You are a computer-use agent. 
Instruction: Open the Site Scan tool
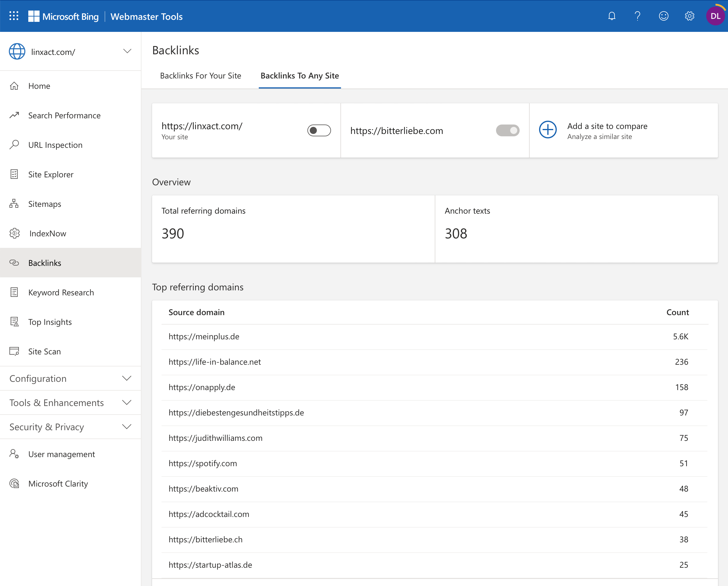click(44, 351)
